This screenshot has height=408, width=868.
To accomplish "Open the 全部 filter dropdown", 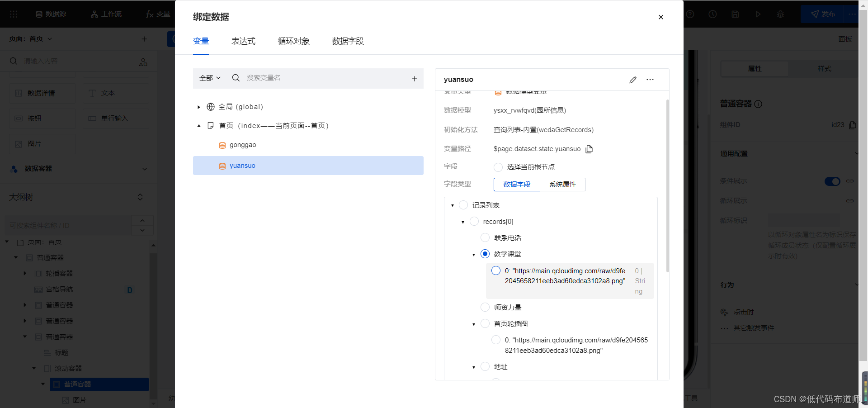I will [x=210, y=78].
